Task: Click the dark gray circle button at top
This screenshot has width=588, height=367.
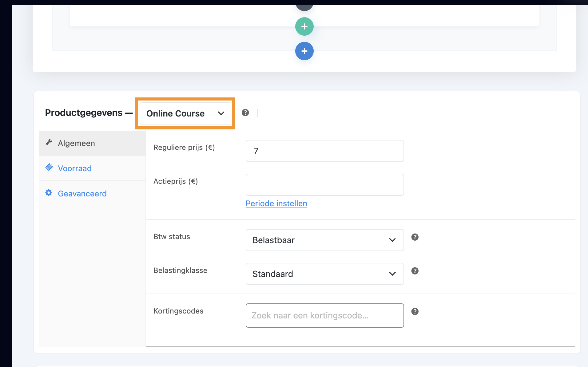Action: 304,7
